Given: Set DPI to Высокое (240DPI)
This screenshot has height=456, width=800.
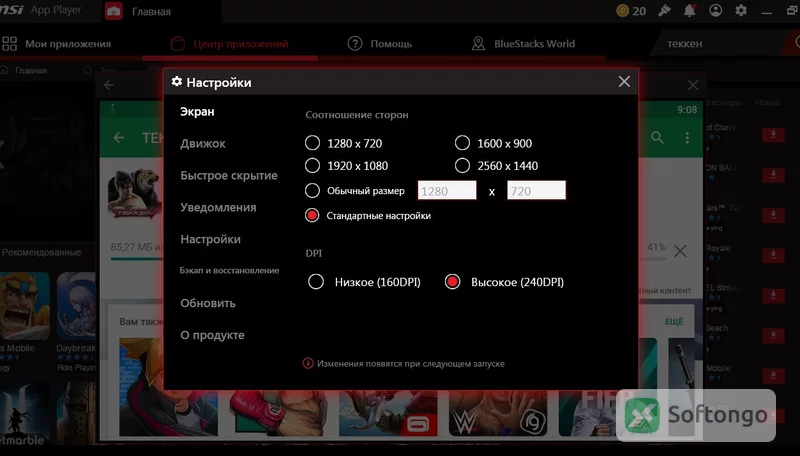Looking at the screenshot, I should click(453, 282).
